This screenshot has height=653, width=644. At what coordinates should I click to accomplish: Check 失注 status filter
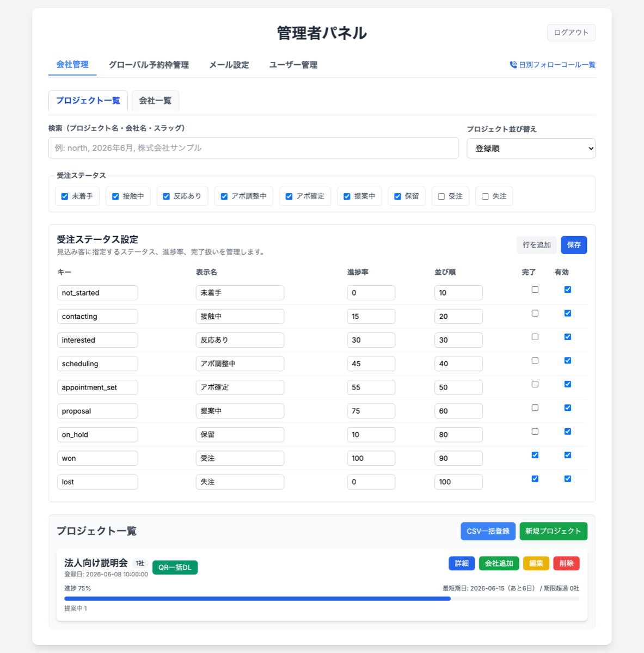pyautogui.click(x=485, y=196)
